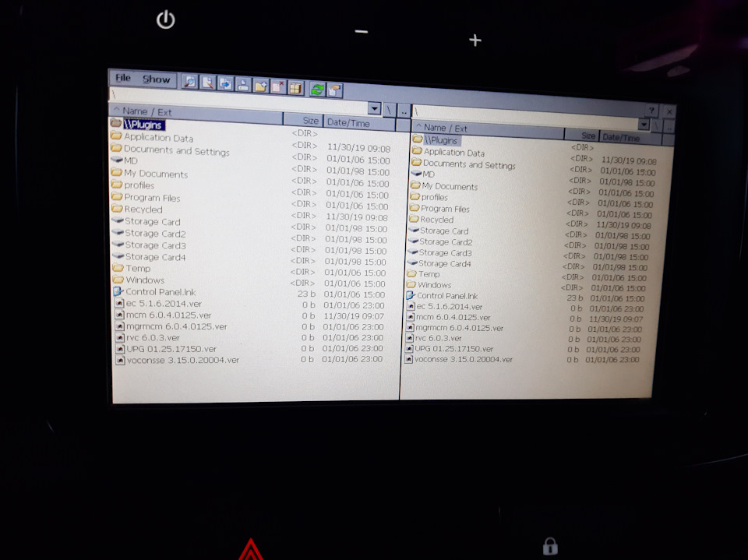The height and width of the screenshot is (560, 748).
Task: Sort left pane by Size column header
Action: (303, 120)
